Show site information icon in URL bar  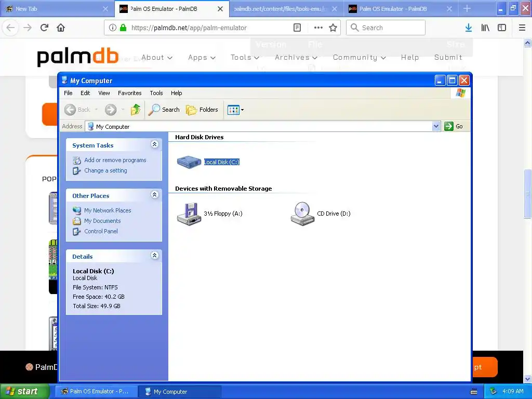pos(113,28)
